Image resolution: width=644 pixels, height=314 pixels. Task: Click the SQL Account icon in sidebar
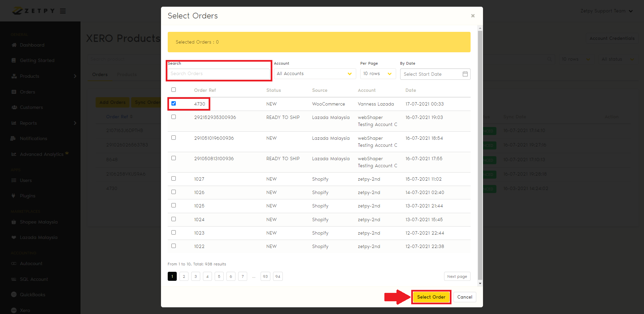(14, 279)
